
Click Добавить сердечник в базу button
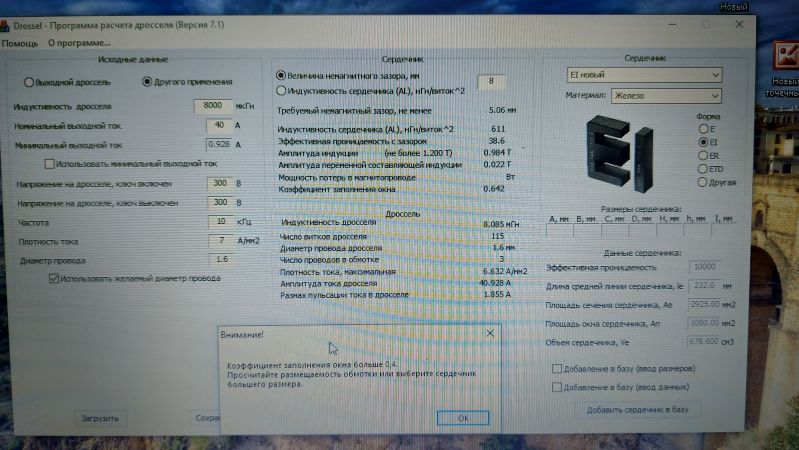[636, 410]
